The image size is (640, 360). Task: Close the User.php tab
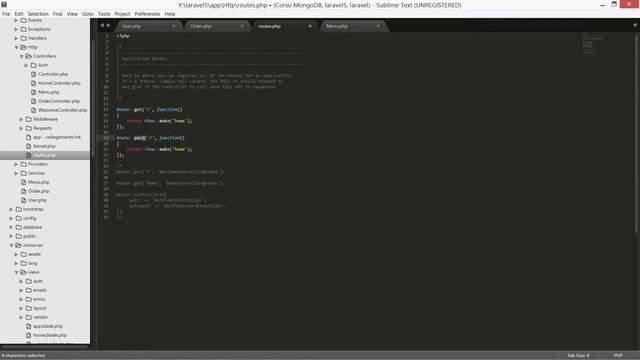174,26
